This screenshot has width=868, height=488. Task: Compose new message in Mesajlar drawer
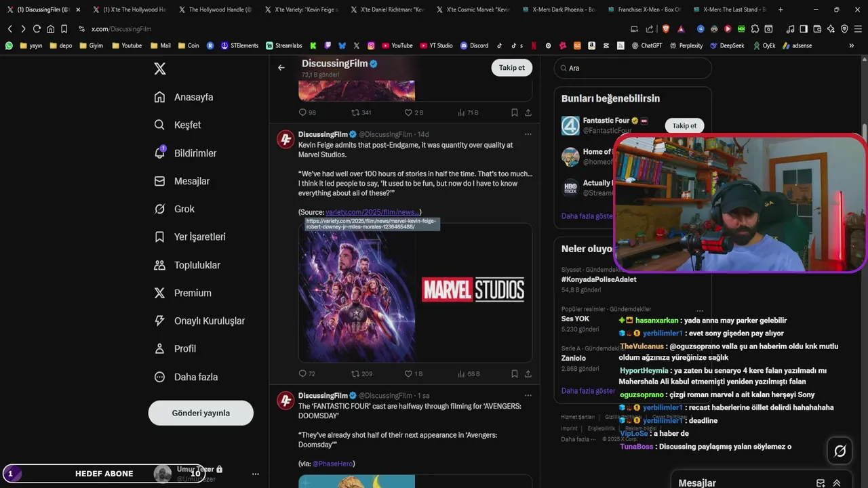(x=821, y=483)
